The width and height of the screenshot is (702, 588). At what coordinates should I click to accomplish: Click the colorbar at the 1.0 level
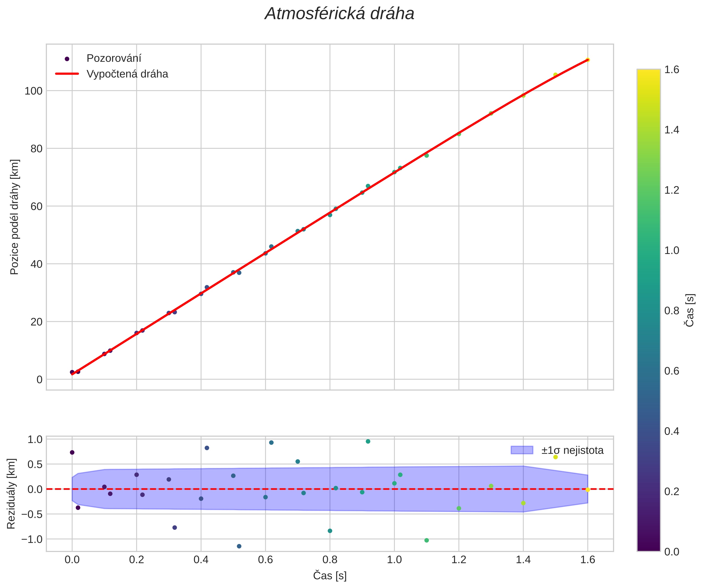click(x=649, y=250)
